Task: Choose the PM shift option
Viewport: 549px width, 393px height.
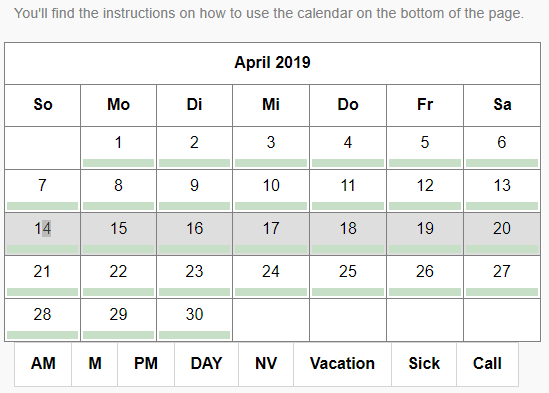Action: 146,364
